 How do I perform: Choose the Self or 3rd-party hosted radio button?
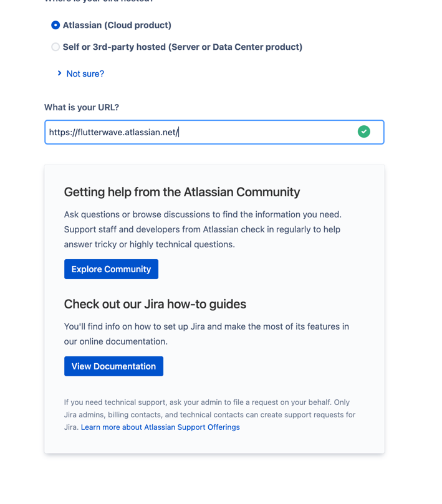click(55, 47)
